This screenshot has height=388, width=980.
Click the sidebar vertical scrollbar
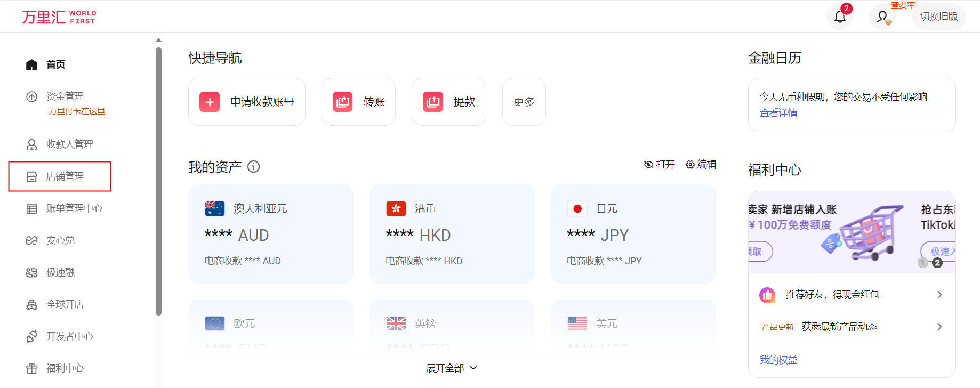158,181
